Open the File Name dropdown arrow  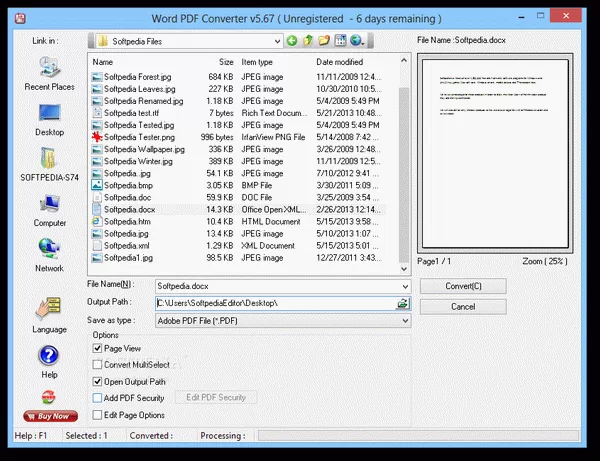coord(405,286)
